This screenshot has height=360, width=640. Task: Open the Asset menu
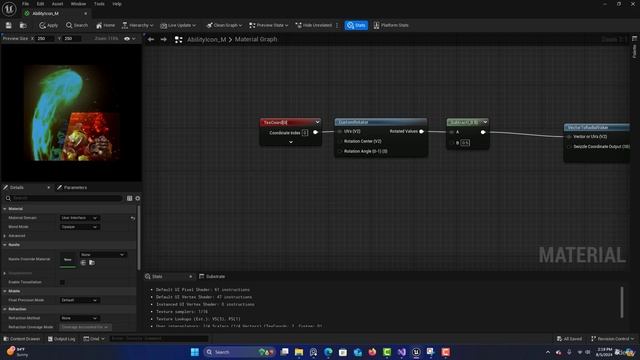57,4
